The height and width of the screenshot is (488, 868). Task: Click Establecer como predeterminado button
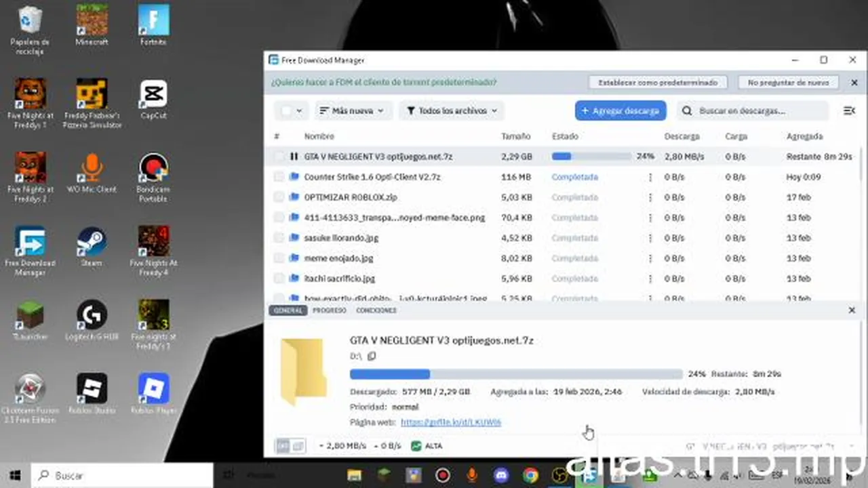(x=658, y=82)
